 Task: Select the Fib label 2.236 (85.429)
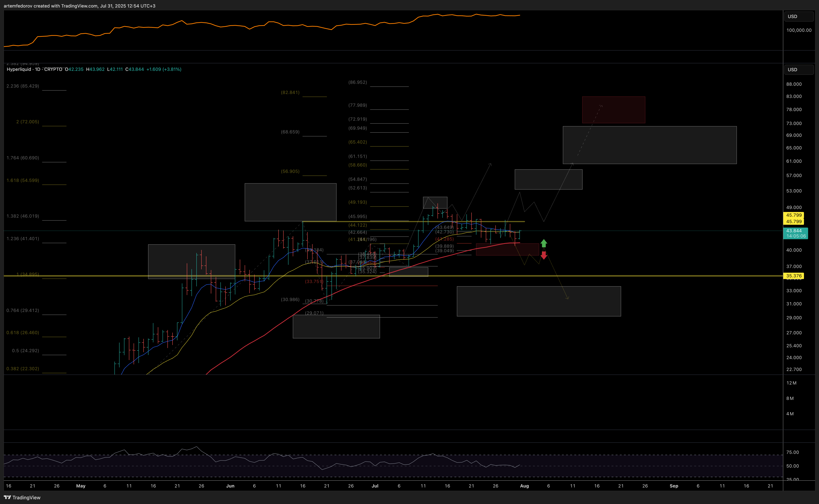click(x=23, y=86)
